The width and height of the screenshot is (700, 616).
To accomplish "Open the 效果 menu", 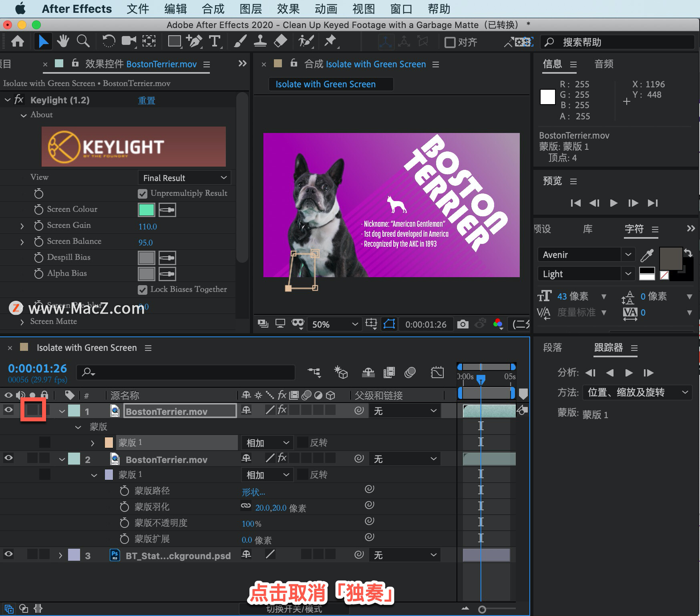I will point(288,8).
